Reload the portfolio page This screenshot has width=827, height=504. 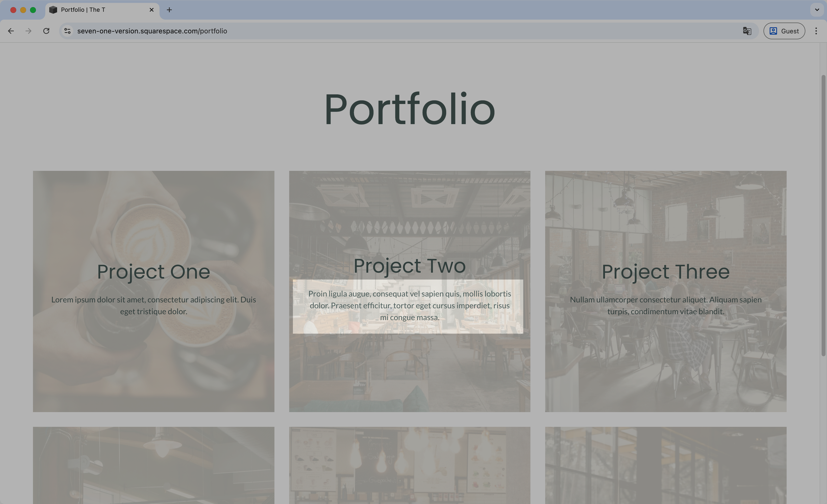point(46,31)
